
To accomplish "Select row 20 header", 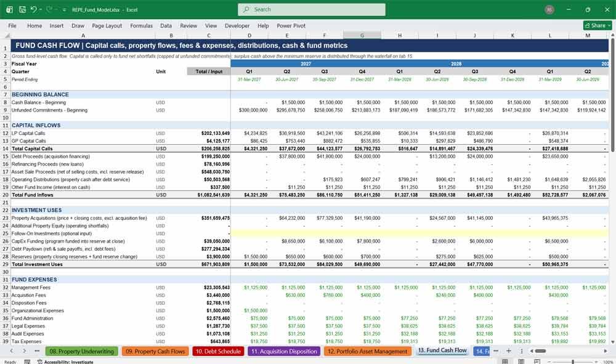I will (6, 195).
